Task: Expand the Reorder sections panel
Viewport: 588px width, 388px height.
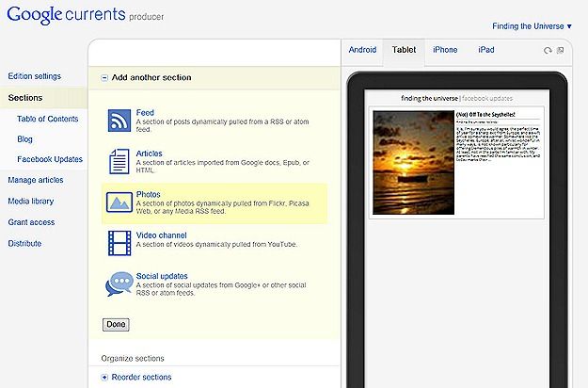Action: 104,377
